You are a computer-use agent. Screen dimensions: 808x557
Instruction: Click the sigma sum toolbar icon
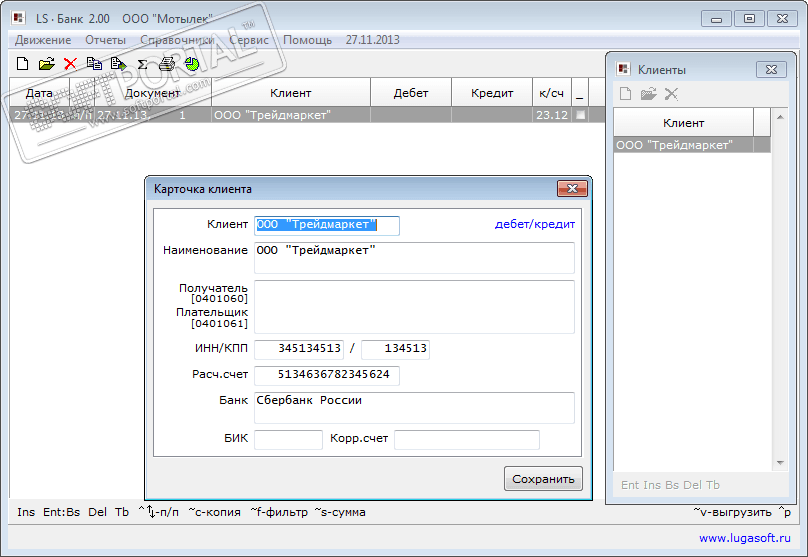pyautogui.click(x=143, y=64)
